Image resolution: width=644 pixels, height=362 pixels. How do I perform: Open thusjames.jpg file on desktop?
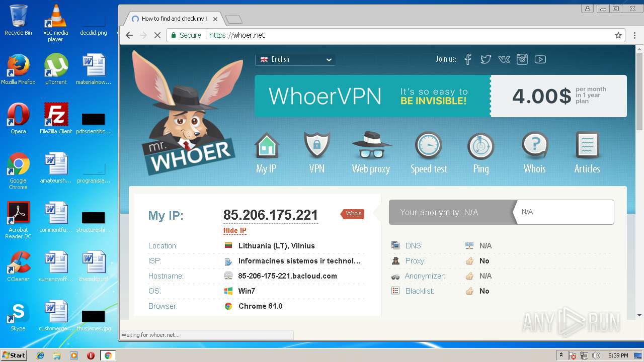click(94, 319)
